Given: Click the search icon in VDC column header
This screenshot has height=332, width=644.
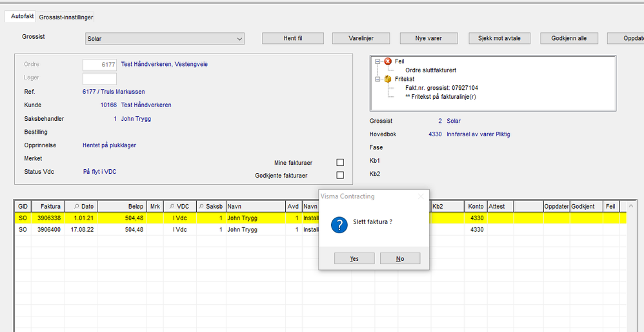Looking at the screenshot, I should coord(172,206).
